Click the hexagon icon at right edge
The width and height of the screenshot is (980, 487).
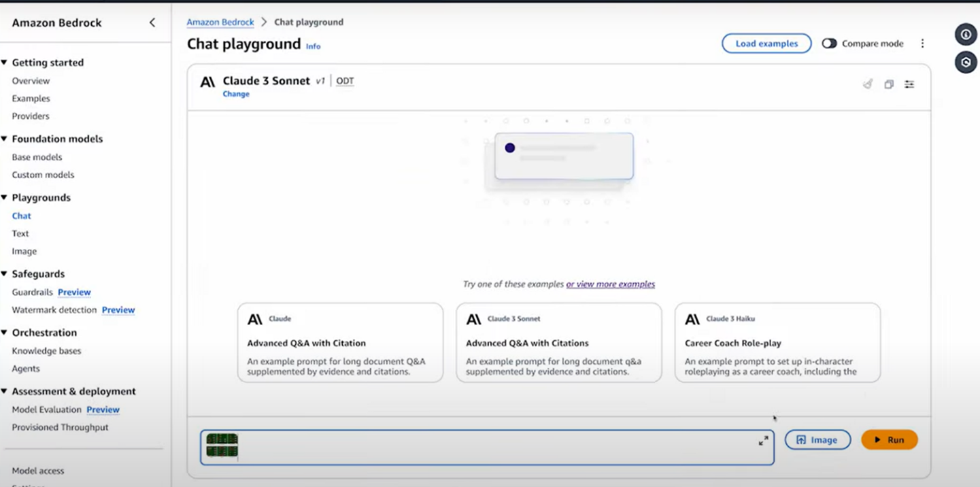(x=966, y=63)
